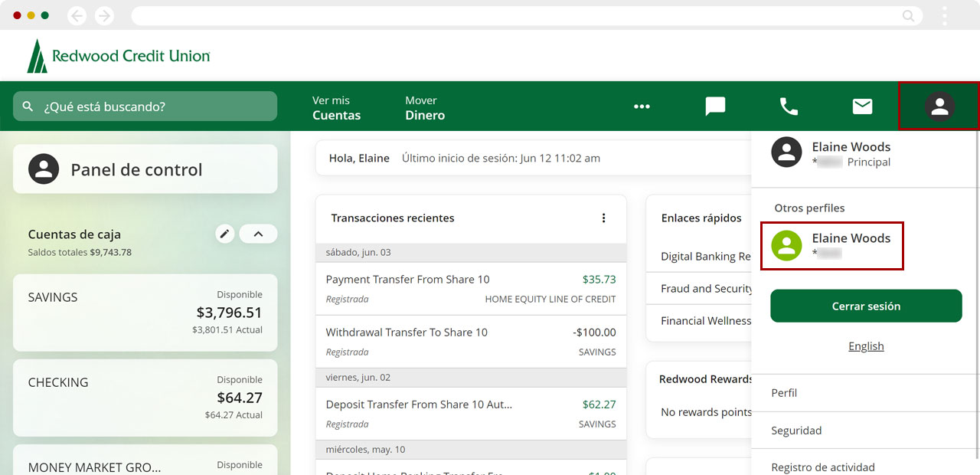980x475 pixels.
Task: Click the phone contact icon
Action: pyautogui.click(x=789, y=106)
